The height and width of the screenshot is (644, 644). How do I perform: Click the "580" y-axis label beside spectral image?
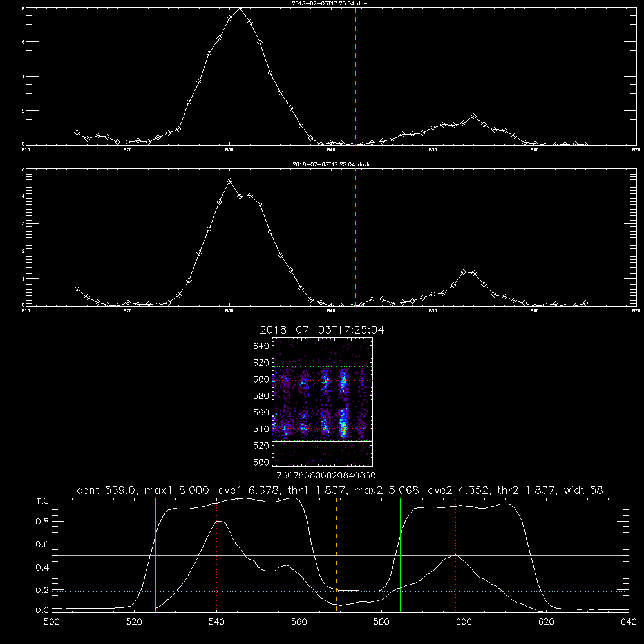[261, 396]
